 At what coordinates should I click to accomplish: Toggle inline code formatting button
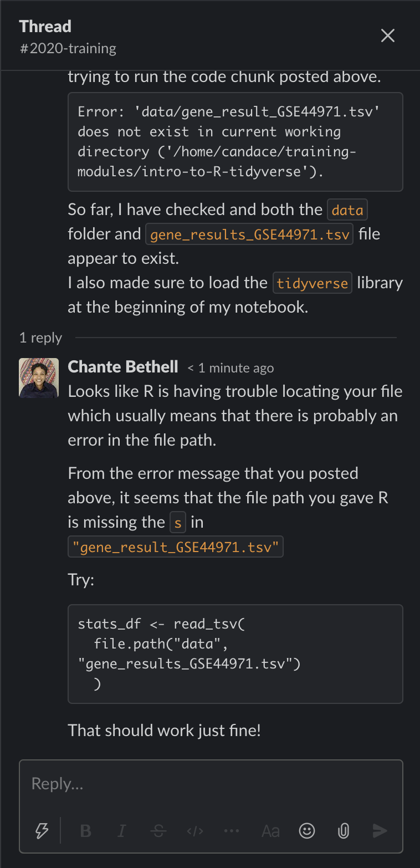tap(195, 830)
